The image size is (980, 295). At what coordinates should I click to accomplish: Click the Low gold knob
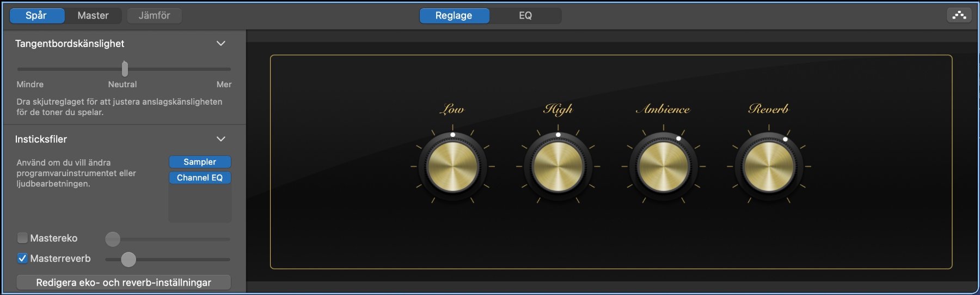452,166
